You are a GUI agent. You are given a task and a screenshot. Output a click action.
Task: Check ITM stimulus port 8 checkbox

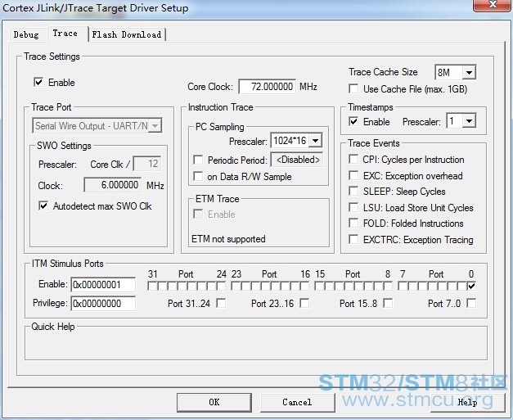pos(389,286)
